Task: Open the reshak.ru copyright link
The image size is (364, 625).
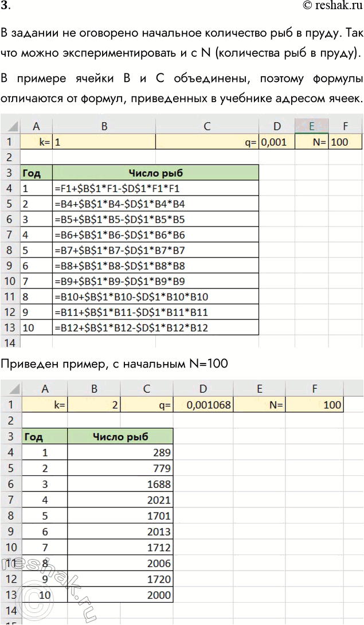Action: (x=331, y=6)
